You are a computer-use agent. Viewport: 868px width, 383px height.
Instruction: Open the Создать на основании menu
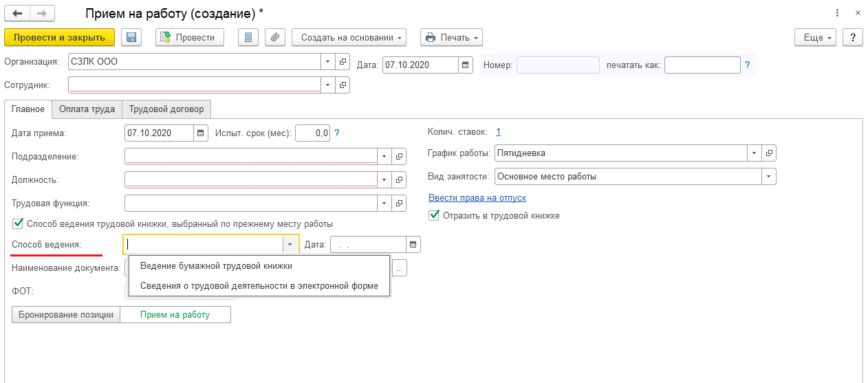pyautogui.click(x=349, y=38)
